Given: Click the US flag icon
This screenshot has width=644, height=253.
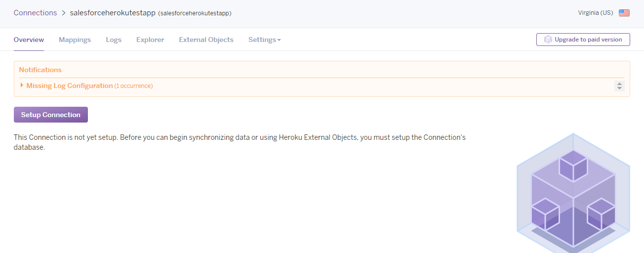Looking at the screenshot, I should point(624,13).
